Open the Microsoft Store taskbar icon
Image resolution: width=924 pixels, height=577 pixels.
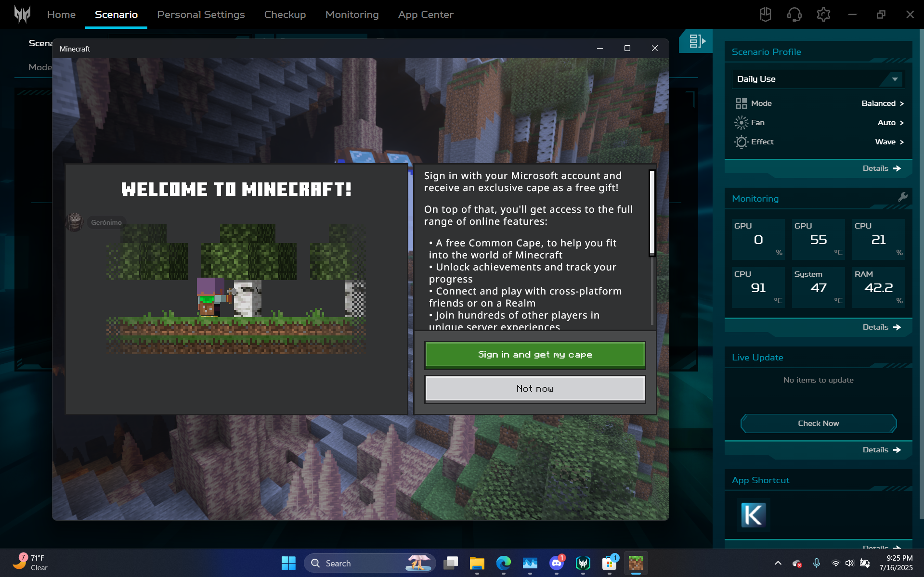click(x=610, y=563)
